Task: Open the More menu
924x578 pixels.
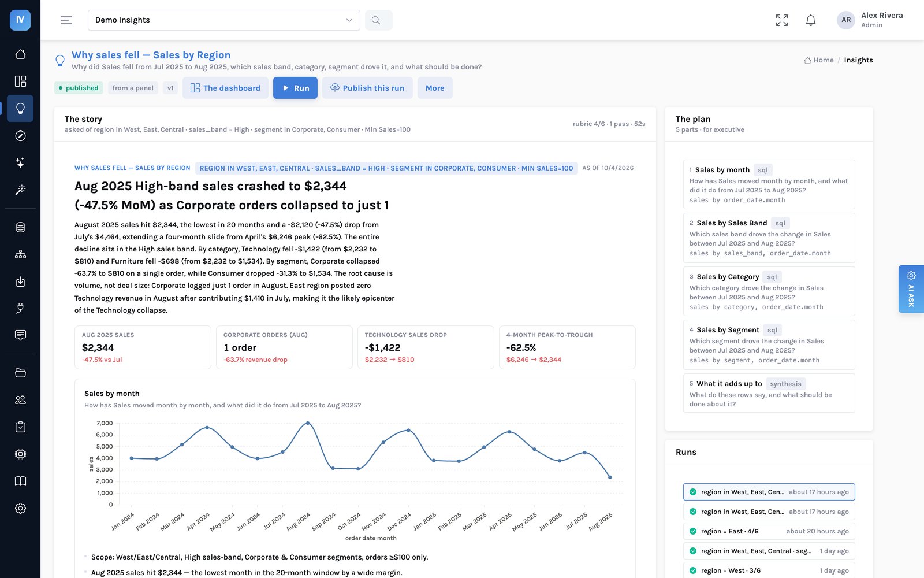Action: [435, 88]
